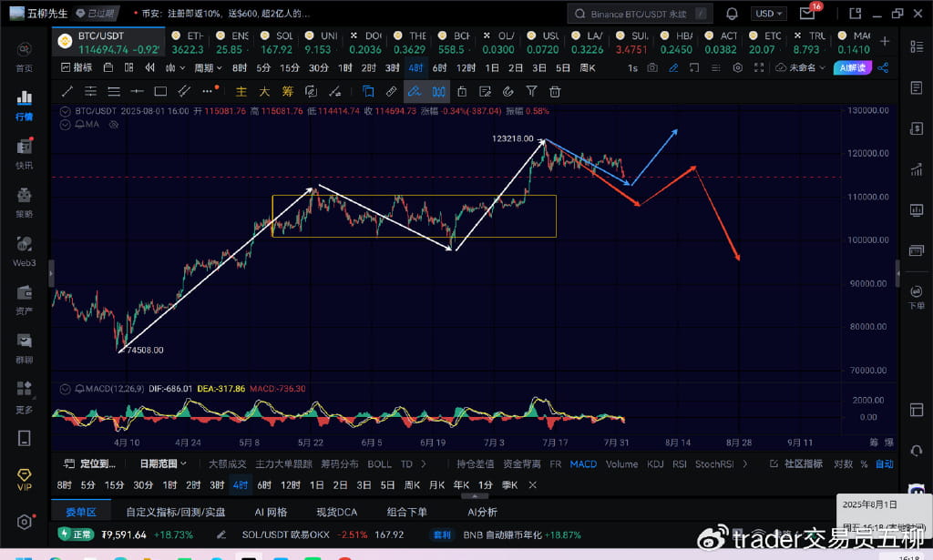Click the VIP diamond icon
The height and width of the screenshot is (560, 933).
click(24, 480)
